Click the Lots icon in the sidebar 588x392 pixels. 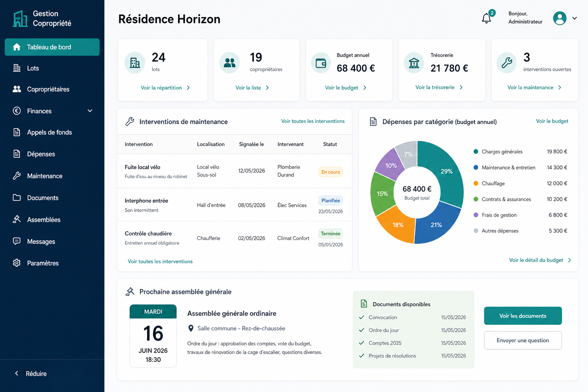pos(17,68)
